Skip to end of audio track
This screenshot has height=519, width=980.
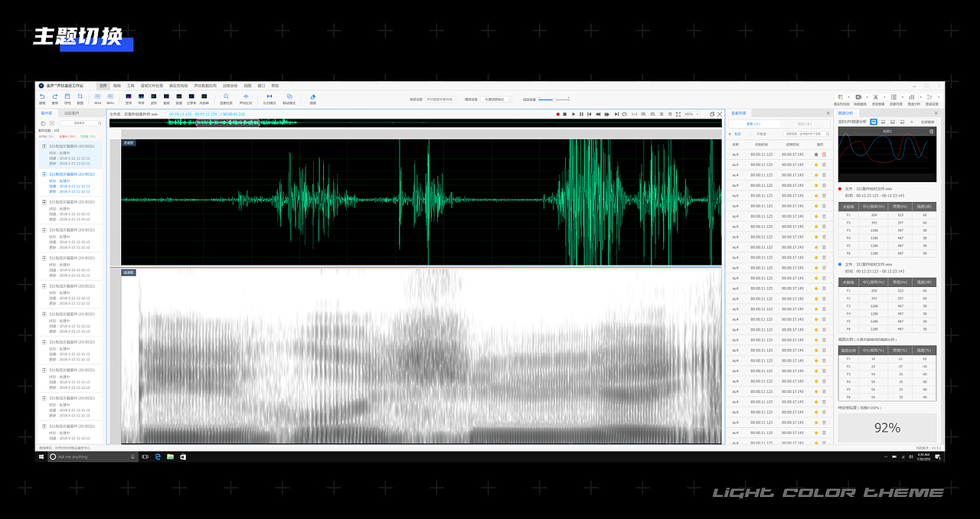616,114
